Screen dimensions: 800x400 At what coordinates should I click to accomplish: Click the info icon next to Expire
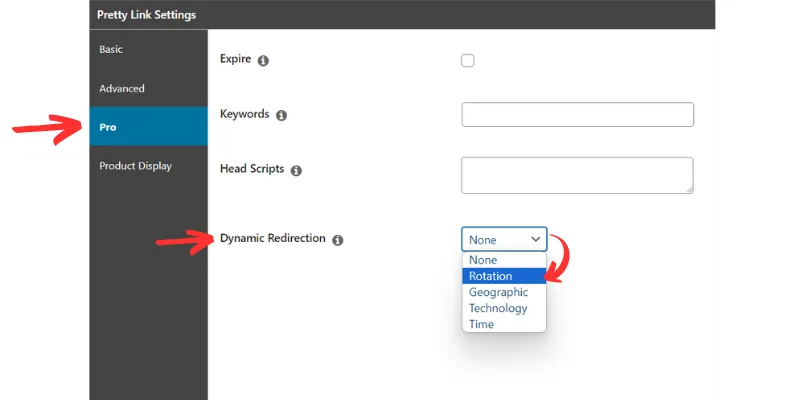click(x=263, y=61)
